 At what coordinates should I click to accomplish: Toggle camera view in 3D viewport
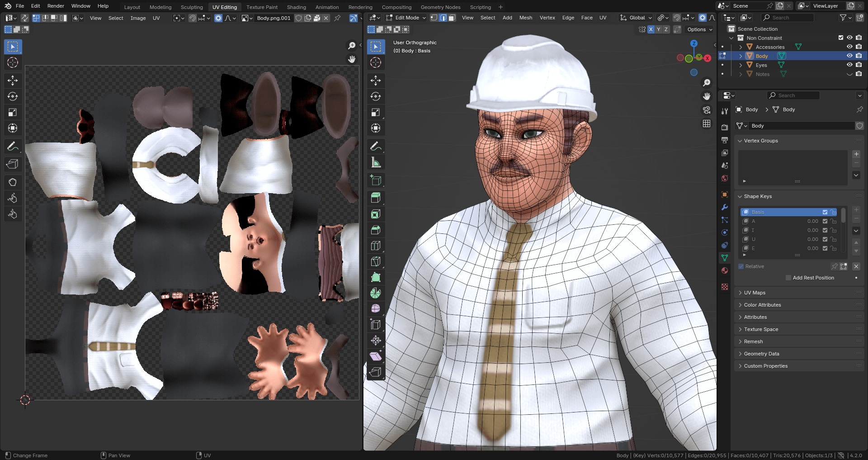[x=707, y=110]
